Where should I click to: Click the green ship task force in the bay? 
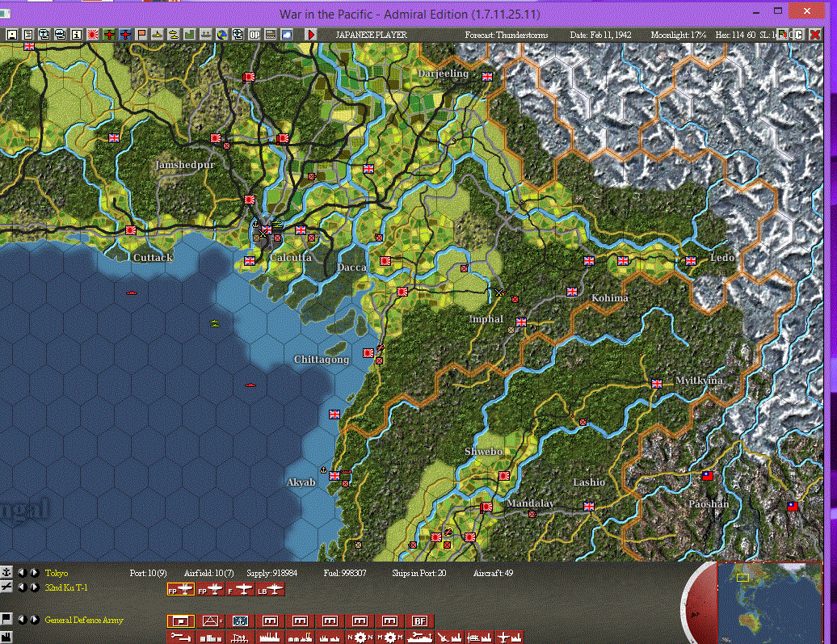pyautogui.click(x=215, y=323)
